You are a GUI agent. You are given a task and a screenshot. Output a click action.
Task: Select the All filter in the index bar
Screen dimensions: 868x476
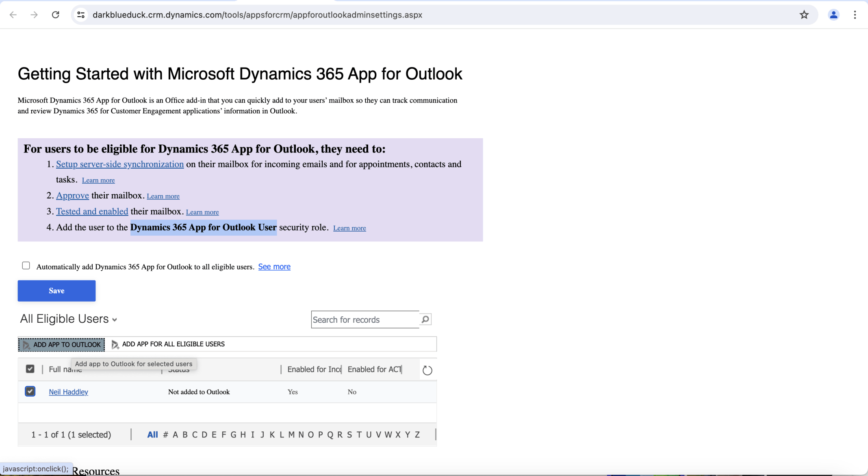pyautogui.click(x=152, y=434)
